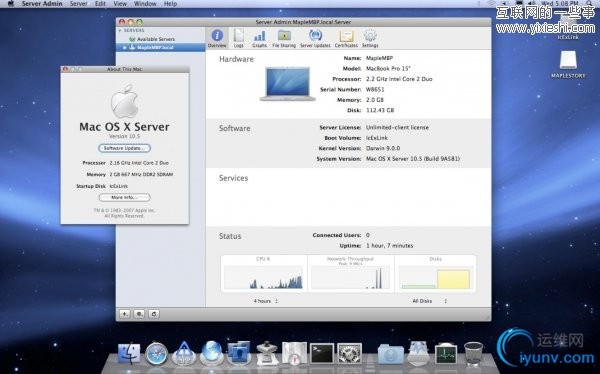Select MapleMBP.local in the sidebar
The width and height of the screenshot is (600, 374).
pyautogui.click(x=155, y=47)
